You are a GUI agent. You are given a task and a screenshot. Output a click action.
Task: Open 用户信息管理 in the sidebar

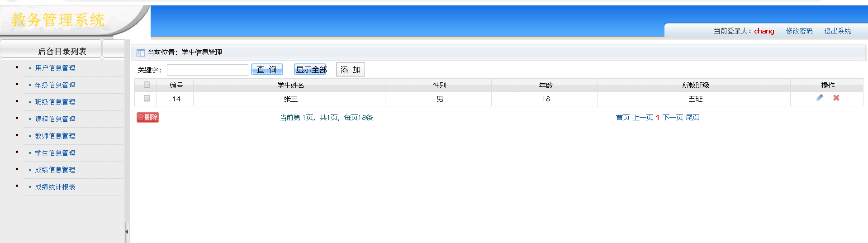55,68
